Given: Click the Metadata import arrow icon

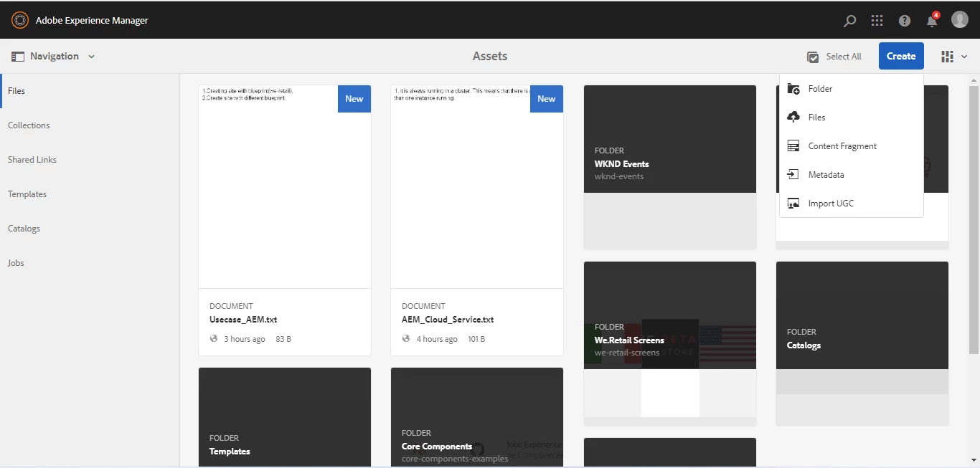Looking at the screenshot, I should click(793, 175).
